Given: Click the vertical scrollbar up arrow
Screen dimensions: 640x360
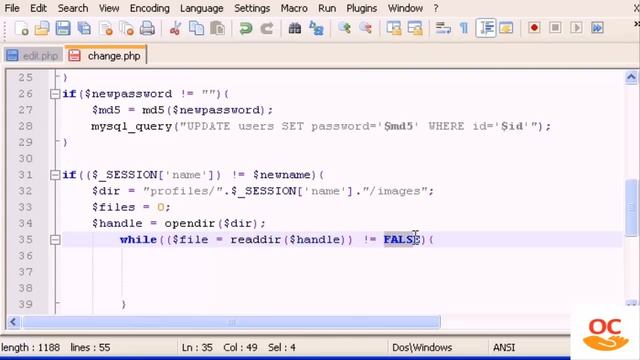Looking at the screenshot, I should tap(631, 77).
